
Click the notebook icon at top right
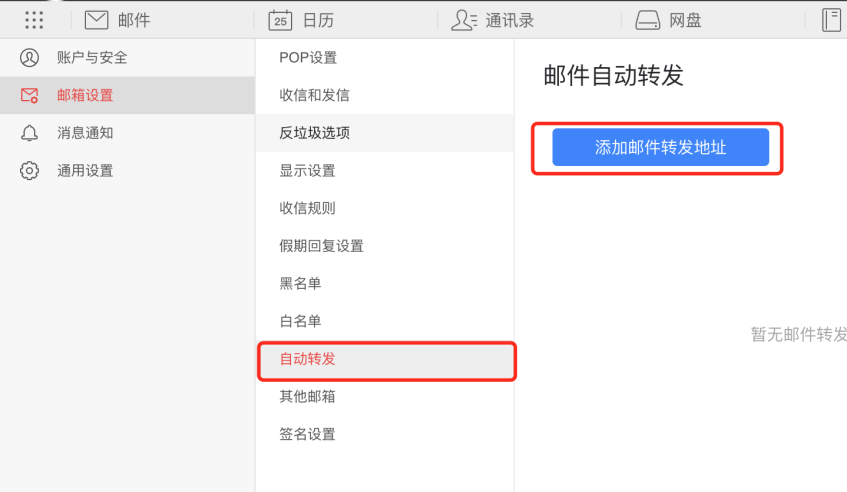(x=831, y=20)
